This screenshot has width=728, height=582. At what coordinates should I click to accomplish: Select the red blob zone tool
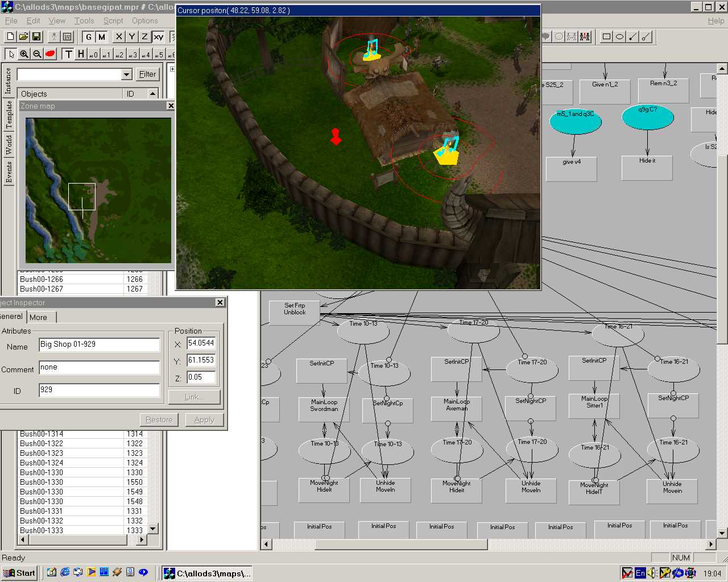pos(50,54)
